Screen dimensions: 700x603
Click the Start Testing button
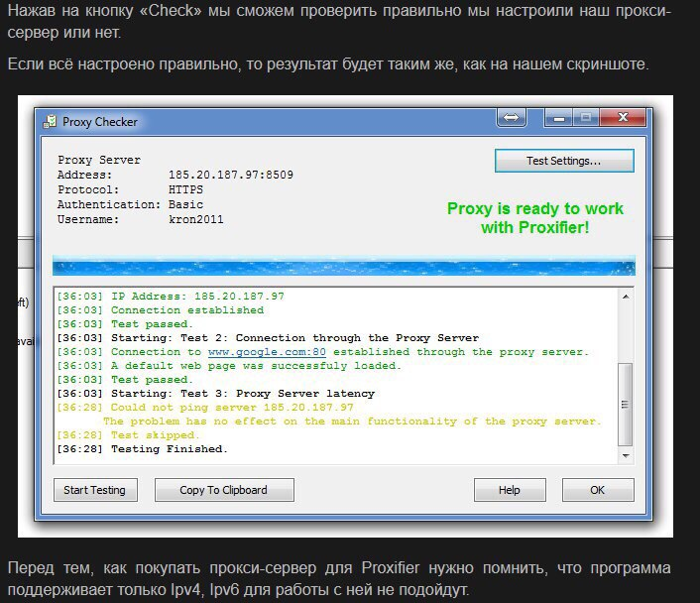95,490
